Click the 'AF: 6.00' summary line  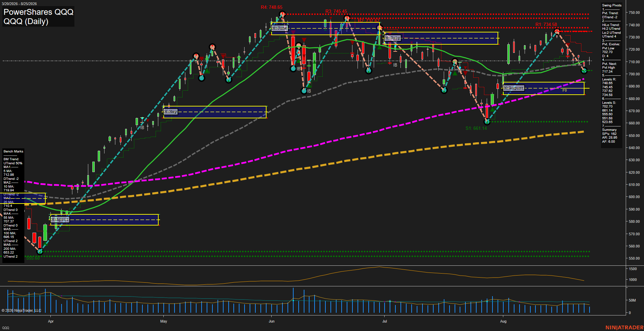pos(608,142)
